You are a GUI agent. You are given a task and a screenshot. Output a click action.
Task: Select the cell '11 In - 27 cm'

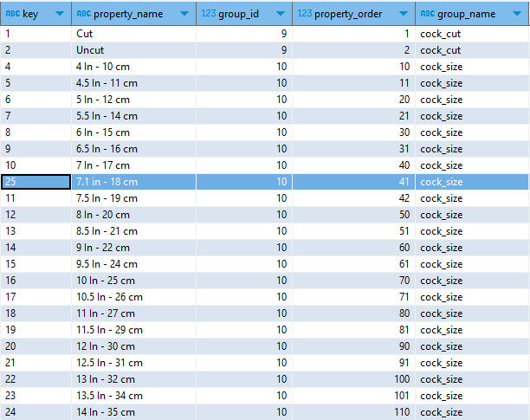(134, 313)
